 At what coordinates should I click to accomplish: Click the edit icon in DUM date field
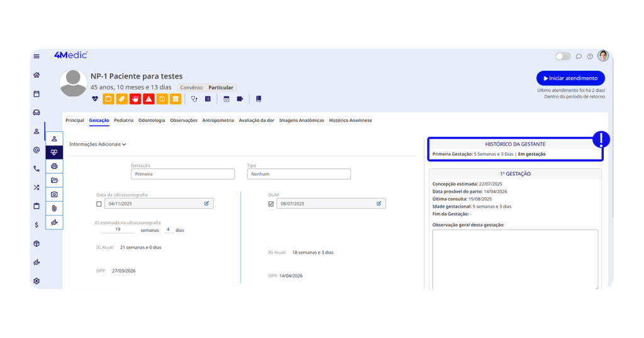[x=379, y=204]
